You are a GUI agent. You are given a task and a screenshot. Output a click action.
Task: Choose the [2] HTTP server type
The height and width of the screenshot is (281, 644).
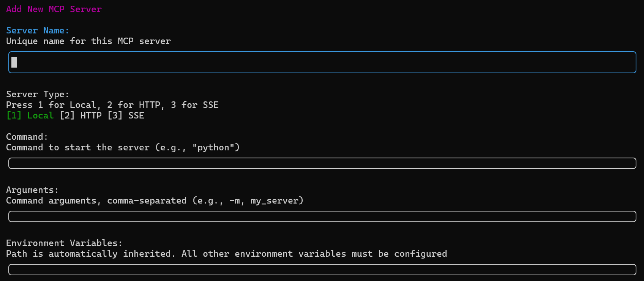[x=80, y=115]
